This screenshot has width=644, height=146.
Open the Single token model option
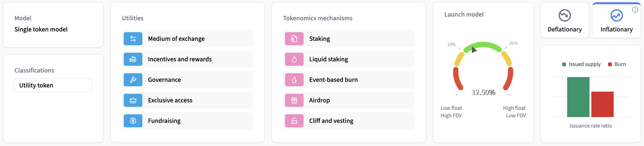tap(41, 29)
